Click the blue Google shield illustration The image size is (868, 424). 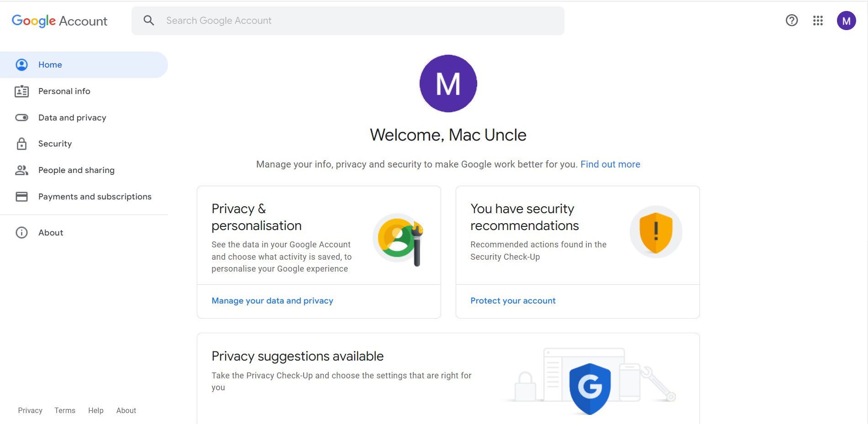[x=589, y=388]
